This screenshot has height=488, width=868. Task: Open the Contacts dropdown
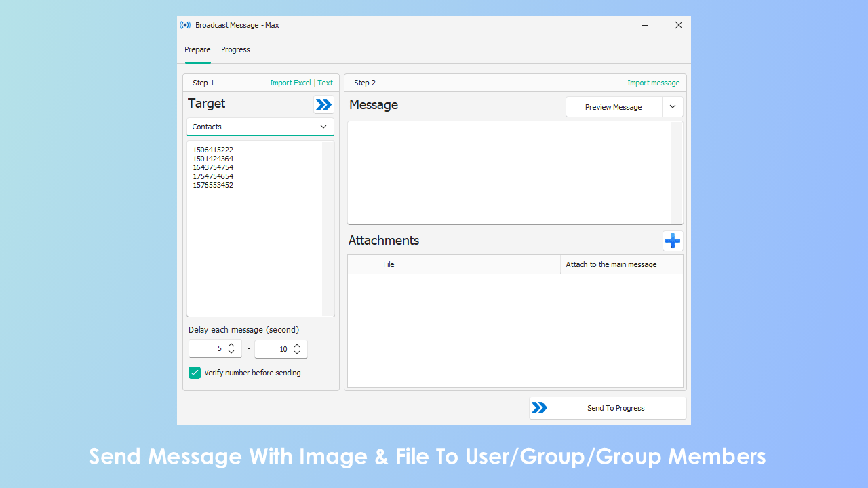[x=323, y=127]
